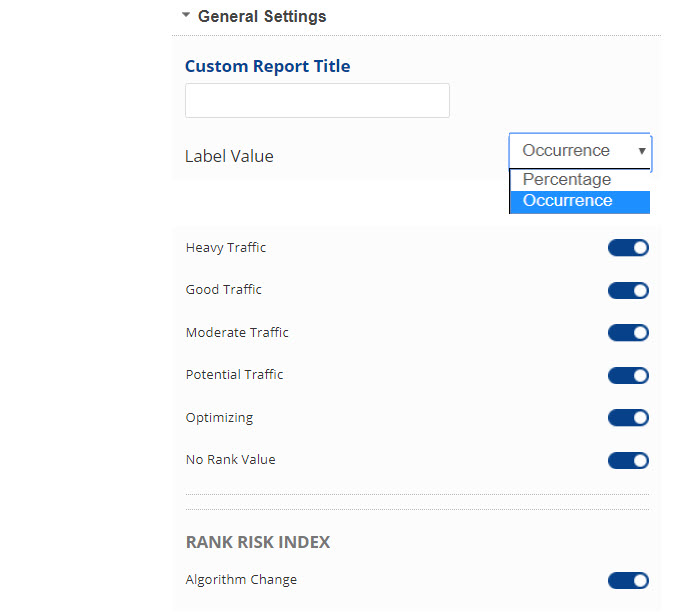Viewport: 683px width, 612px height.
Task: Click the Heavy Traffic label text
Action: [226, 248]
